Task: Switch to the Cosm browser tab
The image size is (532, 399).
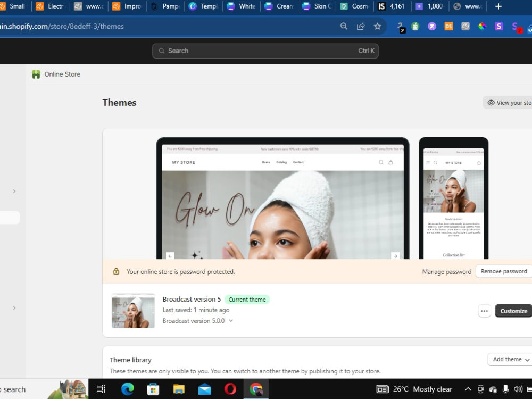Action: [355, 6]
